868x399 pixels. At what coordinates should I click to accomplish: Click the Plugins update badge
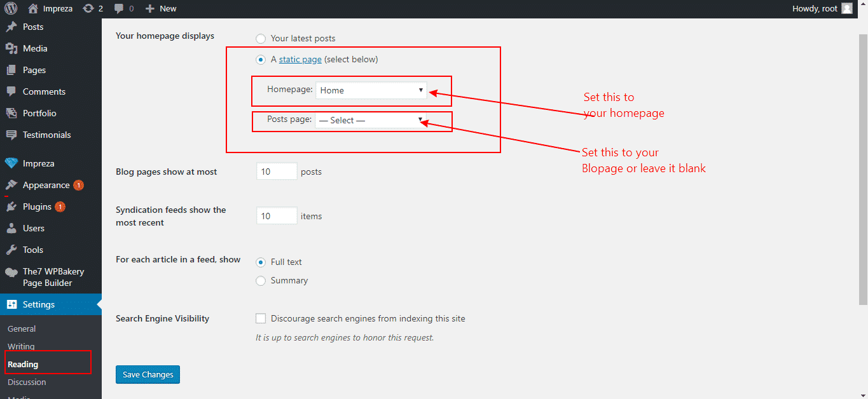(60, 207)
